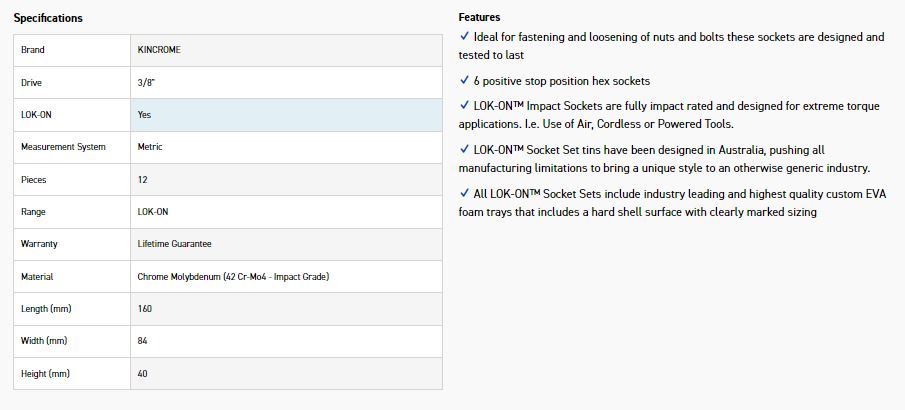Screen dimensions: 905x410
Task: Click the Chrome Molybdenum material value
Action: [x=233, y=276]
